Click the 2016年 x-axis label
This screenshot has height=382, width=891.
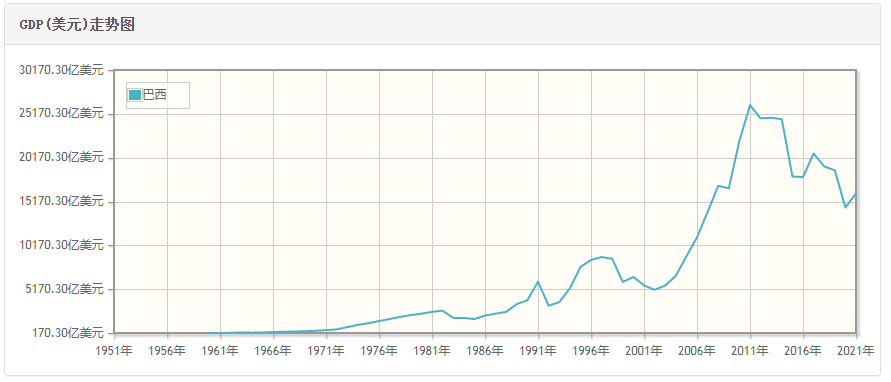coord(803,351)
